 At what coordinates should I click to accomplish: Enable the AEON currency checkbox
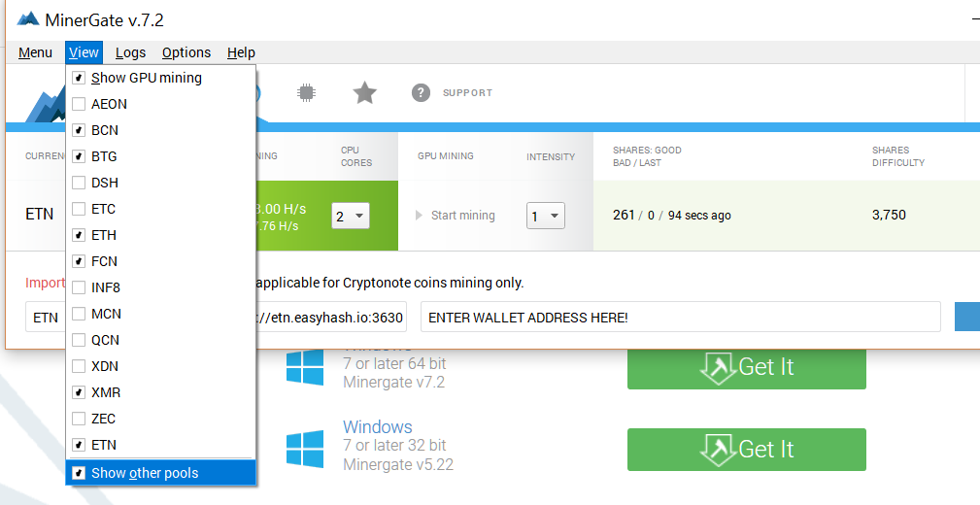pyautogui.click(x=79, y=104)
